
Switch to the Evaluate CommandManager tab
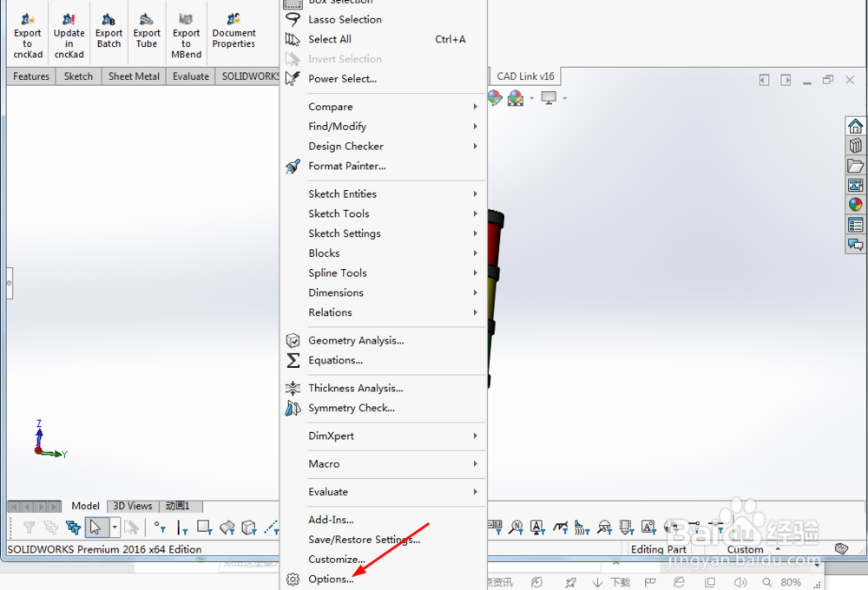tap(190, 76)
